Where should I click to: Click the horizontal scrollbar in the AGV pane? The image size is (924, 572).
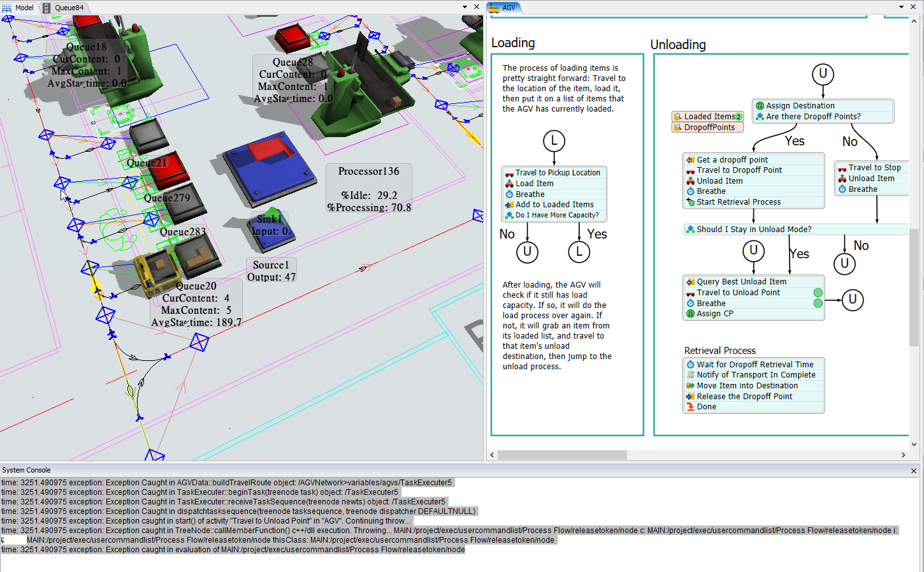[562, 455]
